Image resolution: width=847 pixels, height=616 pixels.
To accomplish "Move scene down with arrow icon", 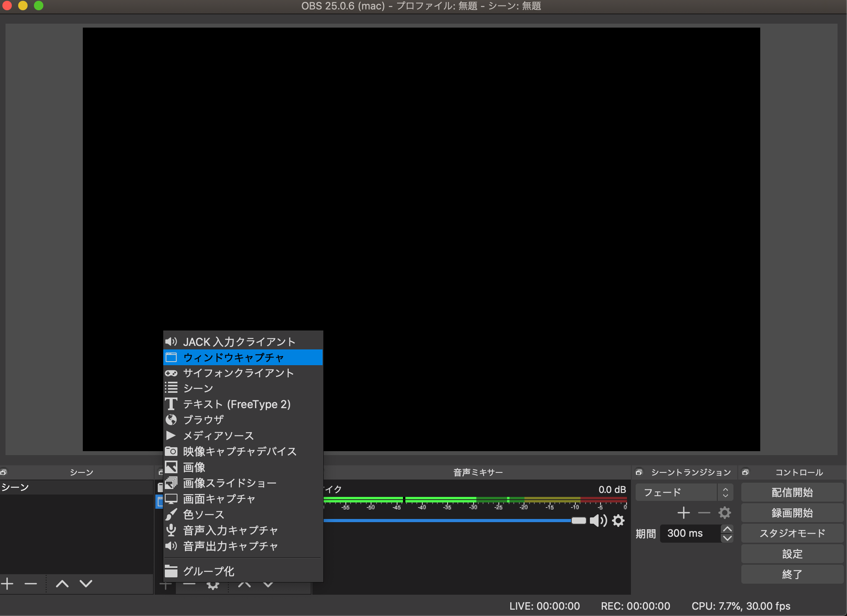I will coord(86,584).
